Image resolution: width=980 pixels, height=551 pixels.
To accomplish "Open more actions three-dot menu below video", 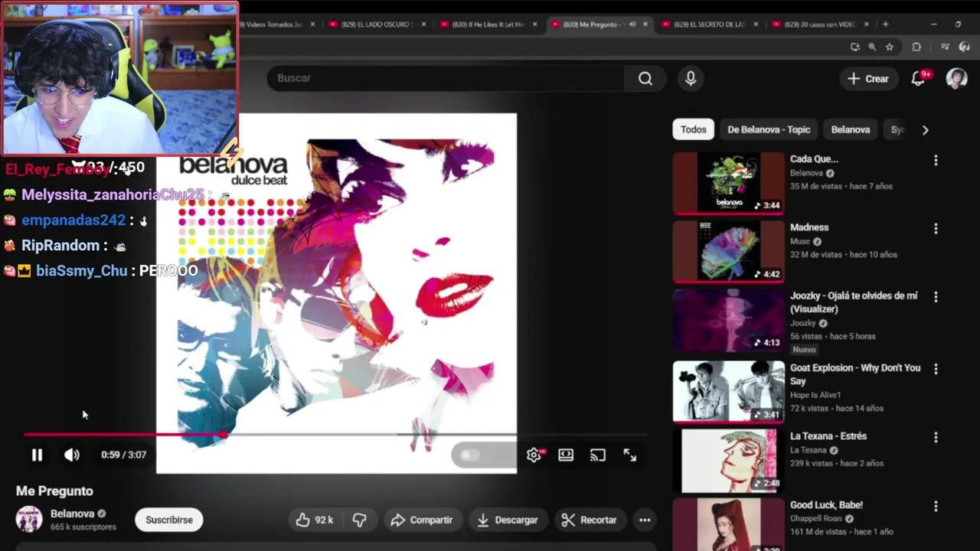I will point(645,520).
